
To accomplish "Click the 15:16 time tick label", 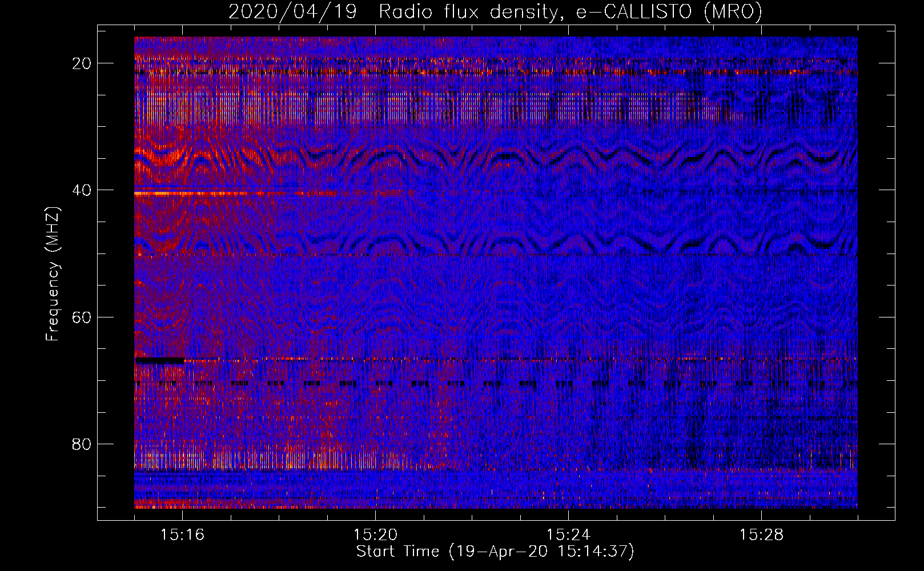I will 182,535.
